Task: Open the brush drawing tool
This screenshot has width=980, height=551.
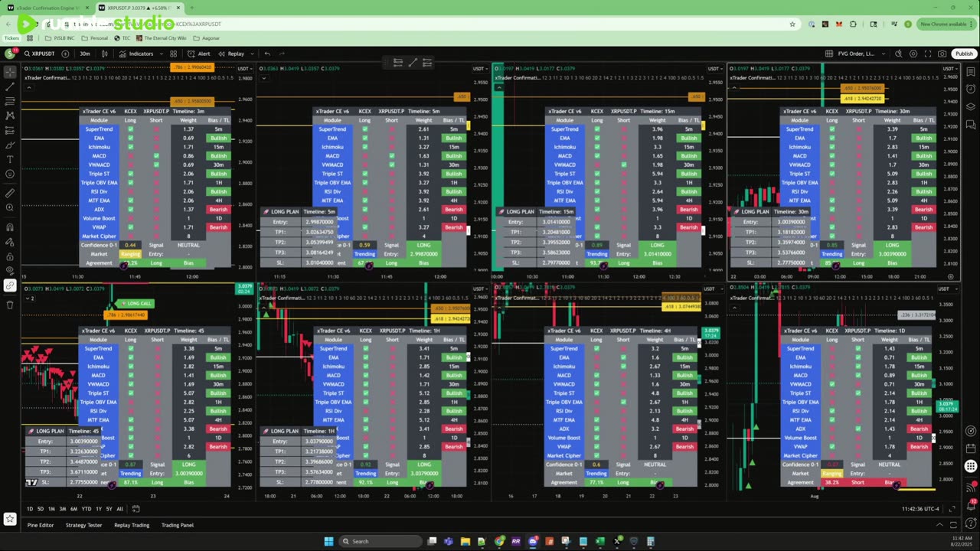Action: tap(10, 145)
